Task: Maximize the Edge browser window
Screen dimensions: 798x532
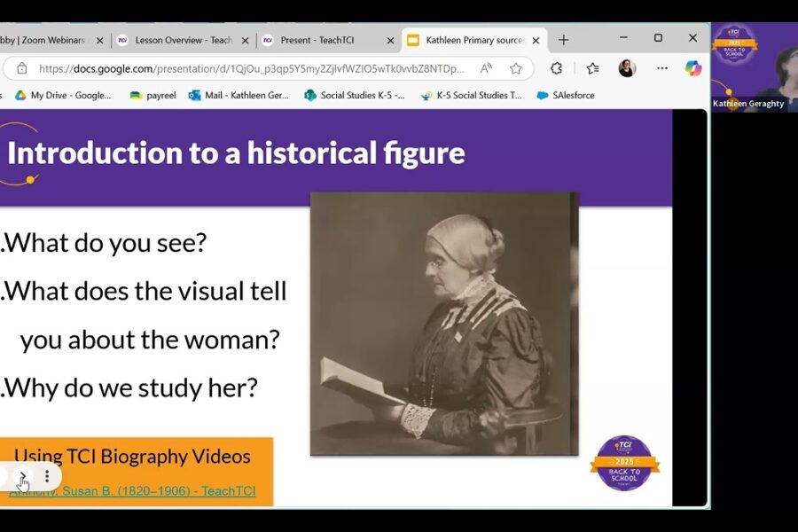Action: pyautogui.click(x=658, y=37)
